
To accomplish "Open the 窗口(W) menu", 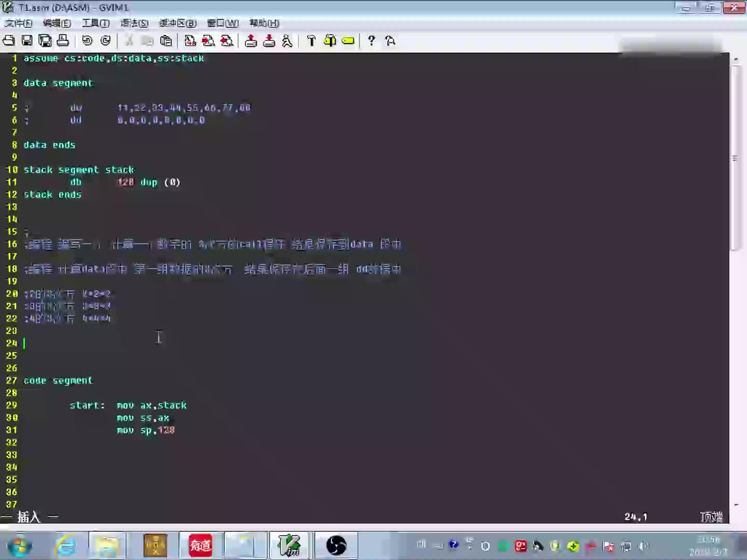I will click(x=223, y=23).
